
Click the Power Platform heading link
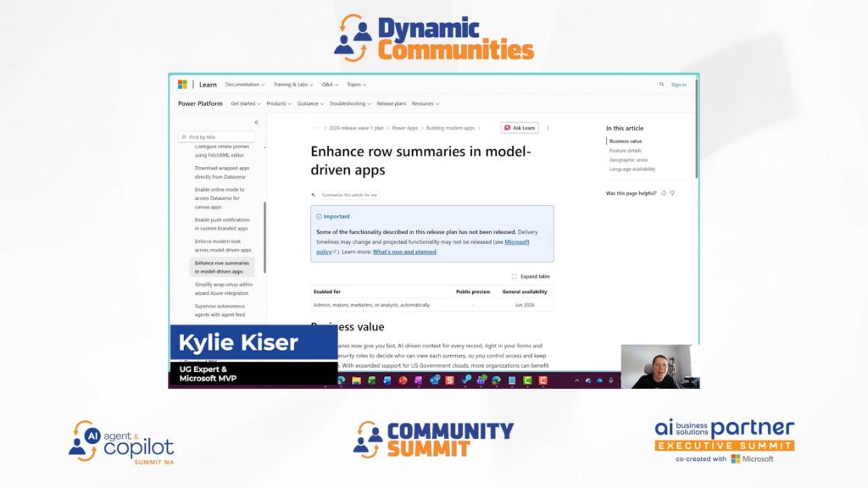200,103
